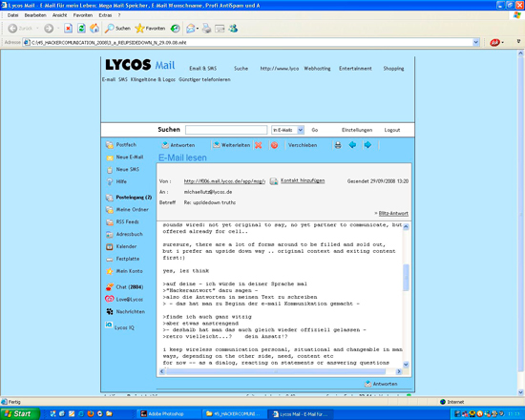Click the Messenger icon in browser toolbar

[233, 29]
